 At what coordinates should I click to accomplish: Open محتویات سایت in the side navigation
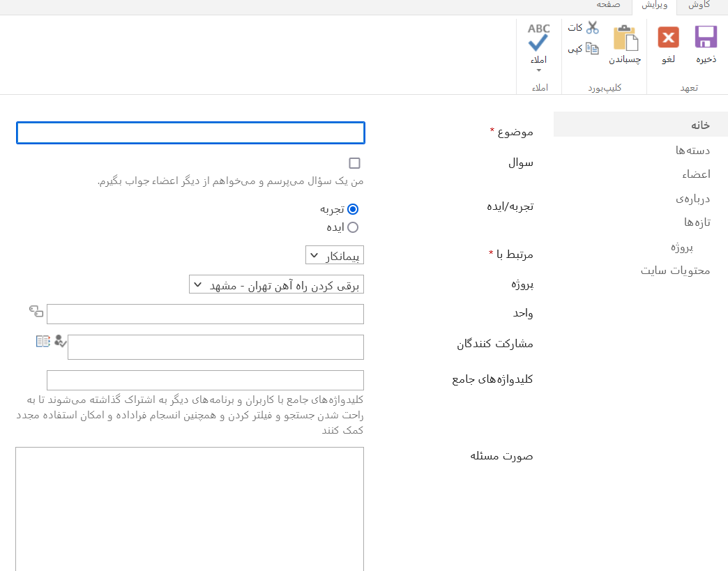click(x=675, y=271)
